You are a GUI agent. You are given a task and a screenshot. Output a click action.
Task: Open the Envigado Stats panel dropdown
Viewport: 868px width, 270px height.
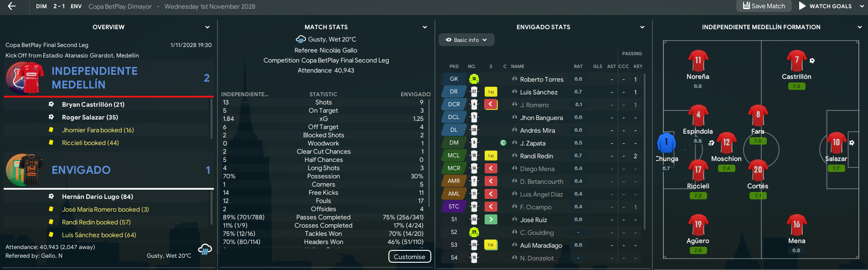click(642, 27)
